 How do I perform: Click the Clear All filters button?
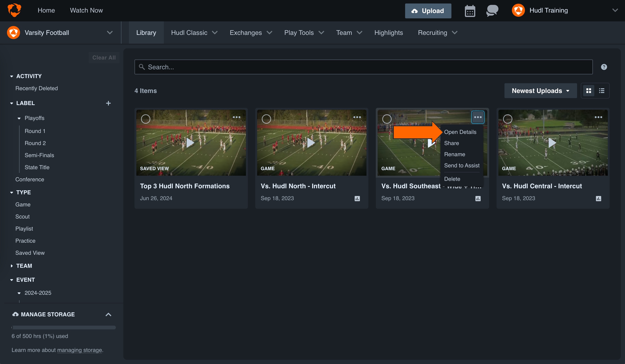(104, 57)
